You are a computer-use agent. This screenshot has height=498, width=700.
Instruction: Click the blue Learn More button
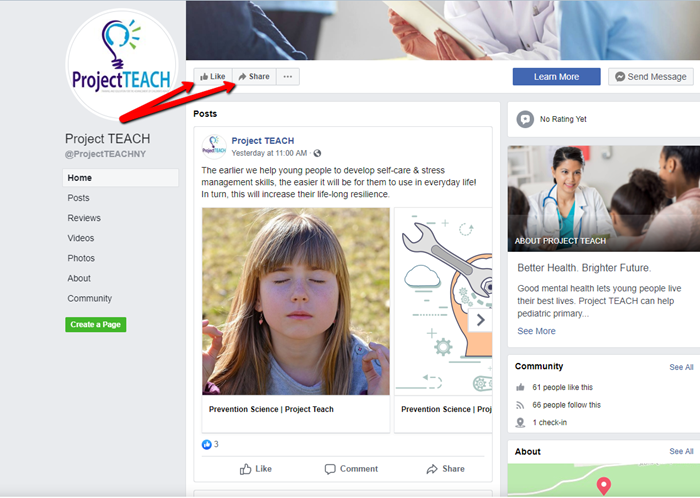(x=556, y=77)
